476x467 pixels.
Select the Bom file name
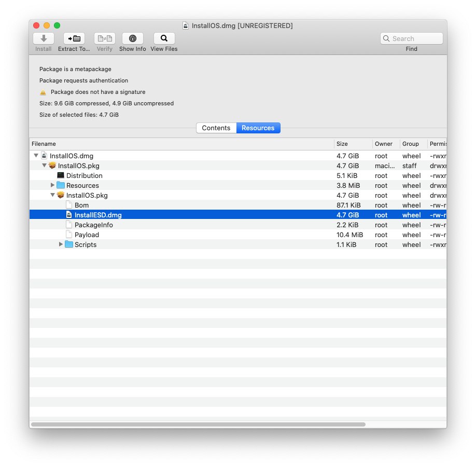point(81,205)
